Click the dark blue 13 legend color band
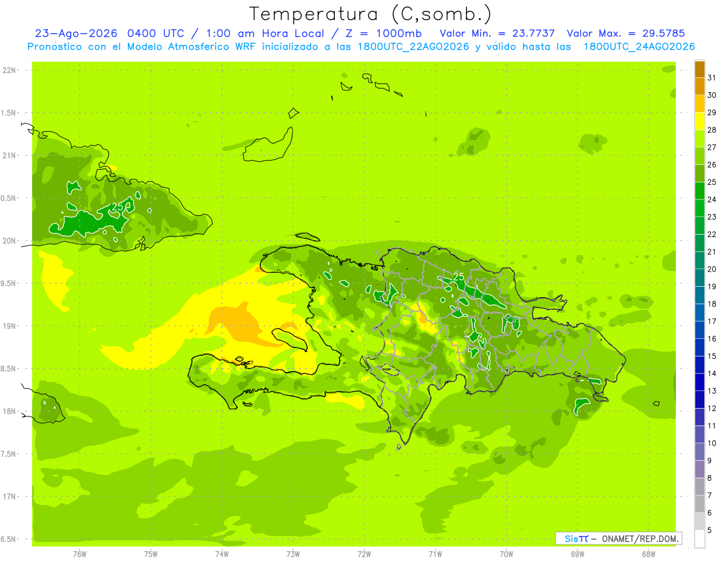 point(699,383)
